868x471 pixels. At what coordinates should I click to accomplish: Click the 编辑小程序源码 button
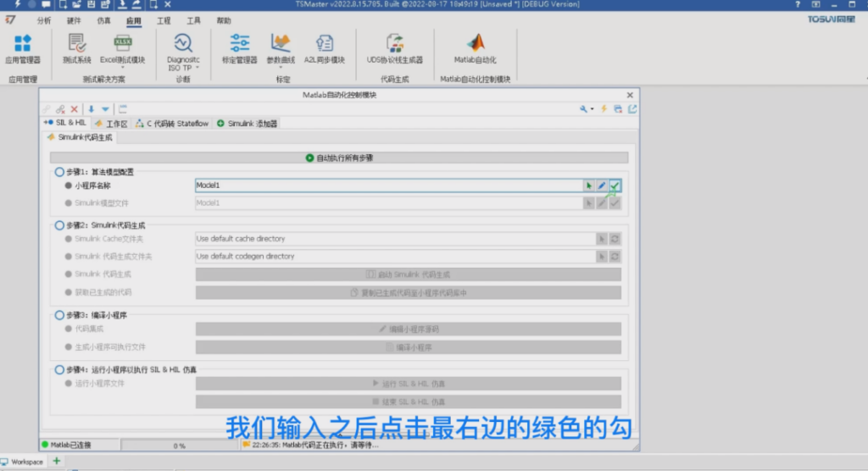pyautogui.click(x=408, y=330)
